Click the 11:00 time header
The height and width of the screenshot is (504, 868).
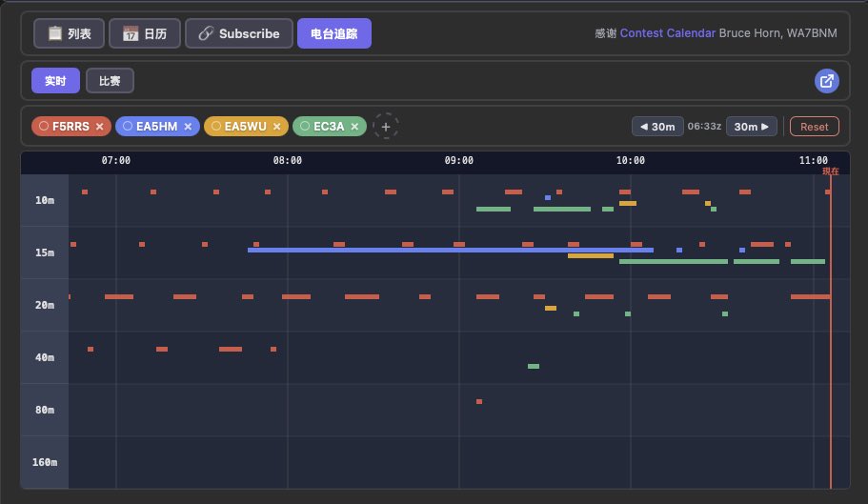coord(813,160)
